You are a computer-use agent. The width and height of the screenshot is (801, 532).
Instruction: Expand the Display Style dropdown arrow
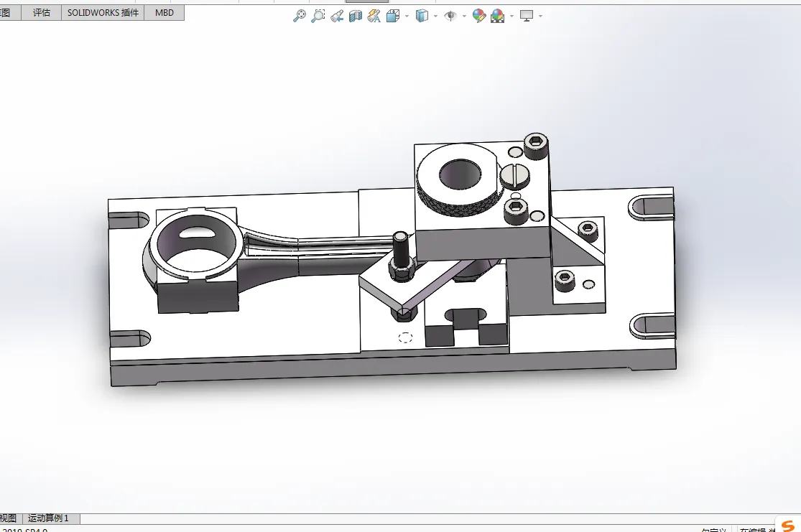point(436,17)
